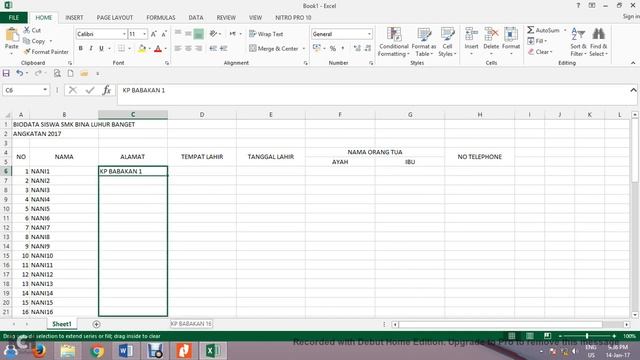Click the Sign in link
This screenshot has width=640, height=360.
(x=631, y=16)
